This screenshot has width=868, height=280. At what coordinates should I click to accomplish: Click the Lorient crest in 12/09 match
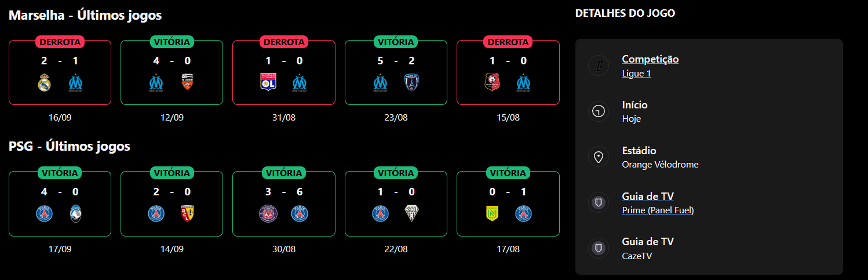pyautogui.click(x=187, y=83)
